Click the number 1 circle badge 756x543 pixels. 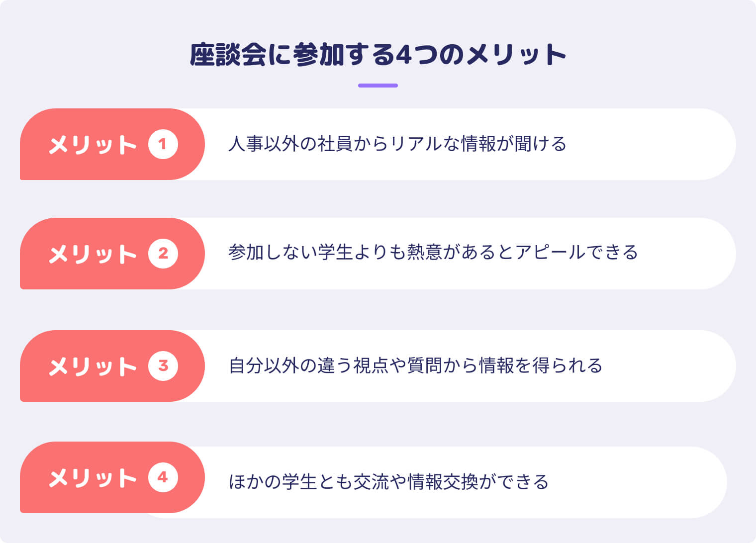coord(163,144)
